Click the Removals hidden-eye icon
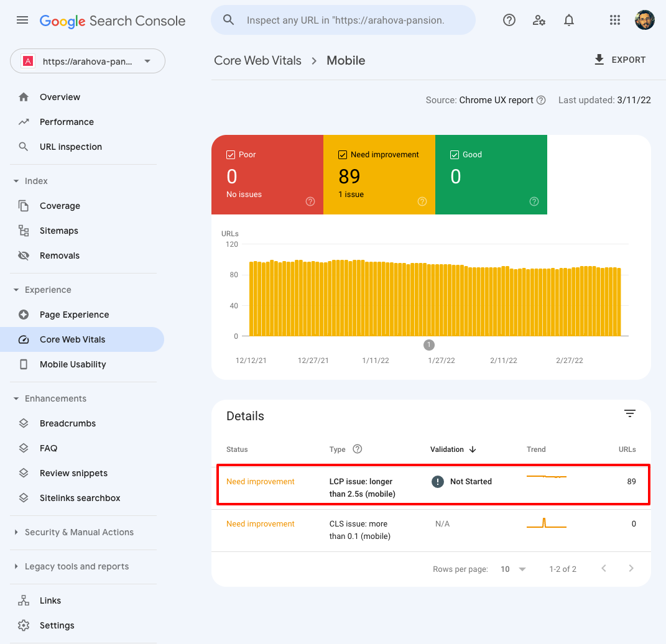Image resolution: width=666 pixels, height=644 pixels. (24, 255)
